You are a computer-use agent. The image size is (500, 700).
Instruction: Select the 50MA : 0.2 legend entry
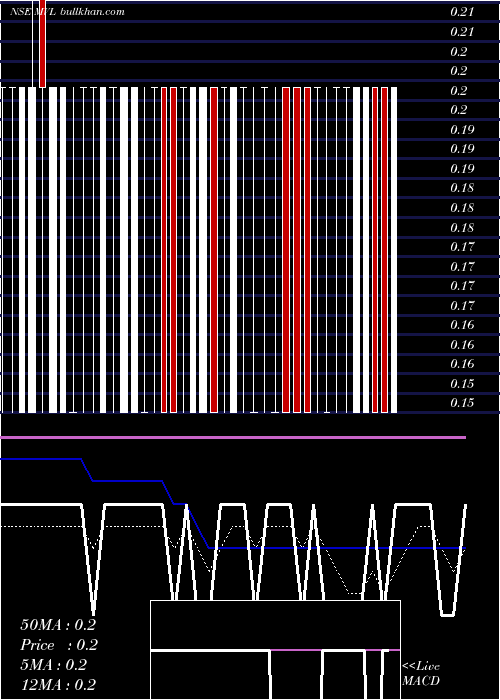pos(58,625)
